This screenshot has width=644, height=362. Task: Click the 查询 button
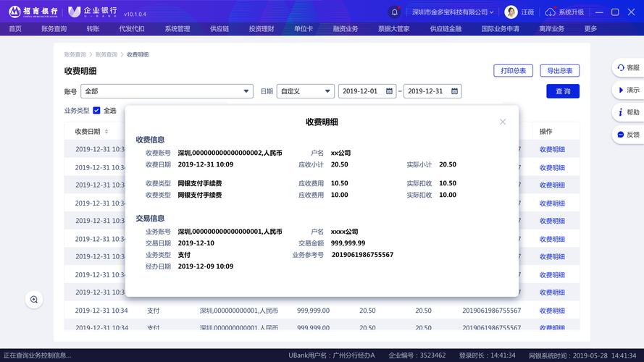pos(563,91)
